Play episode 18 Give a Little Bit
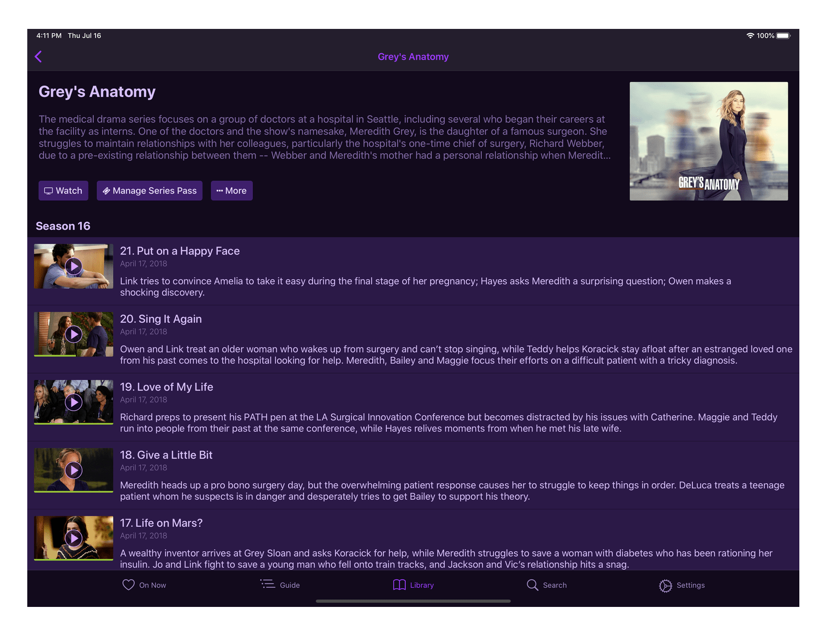Image resolution: width=825 pixels, height=644 pixels. pos(74,471)
